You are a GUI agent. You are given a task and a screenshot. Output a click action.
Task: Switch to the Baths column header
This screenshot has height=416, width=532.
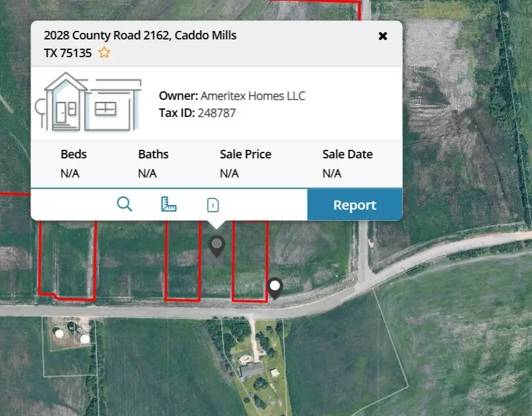(152, 154)
